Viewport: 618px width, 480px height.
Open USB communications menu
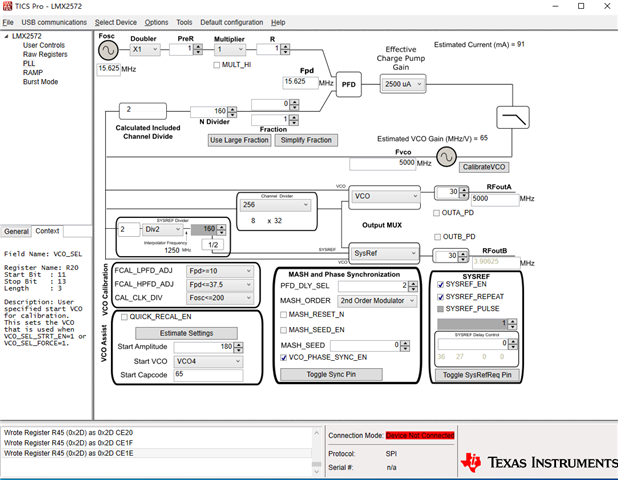[x=54, y=22]
